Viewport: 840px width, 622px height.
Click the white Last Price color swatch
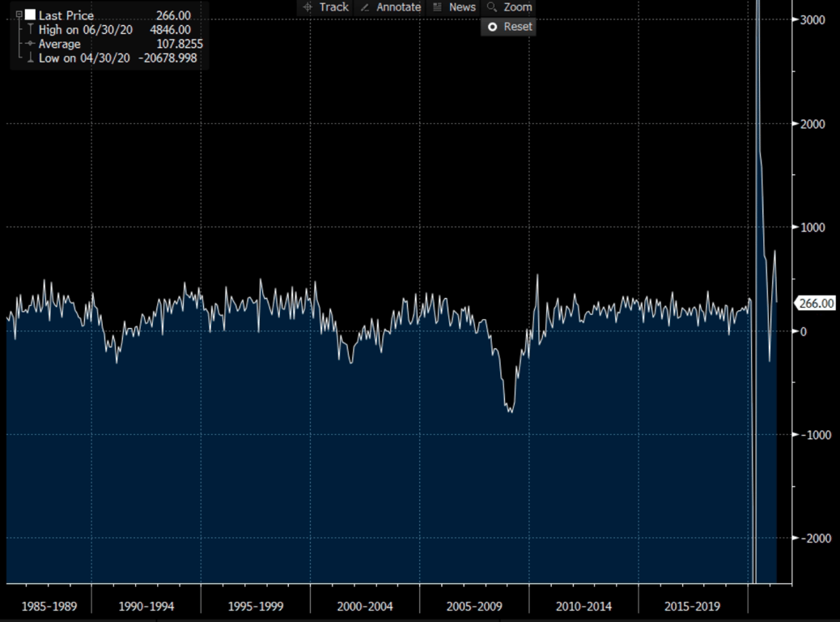tap(30, 15)
